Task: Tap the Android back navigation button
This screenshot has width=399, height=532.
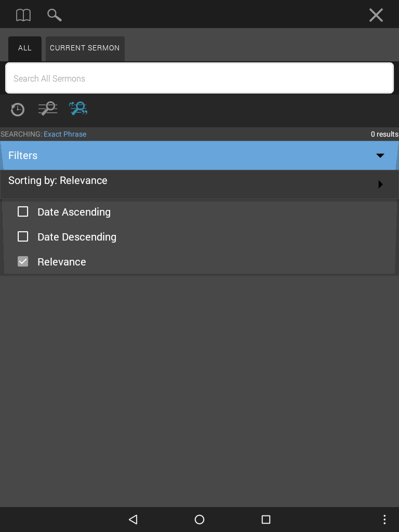Action: click(133, 520)
